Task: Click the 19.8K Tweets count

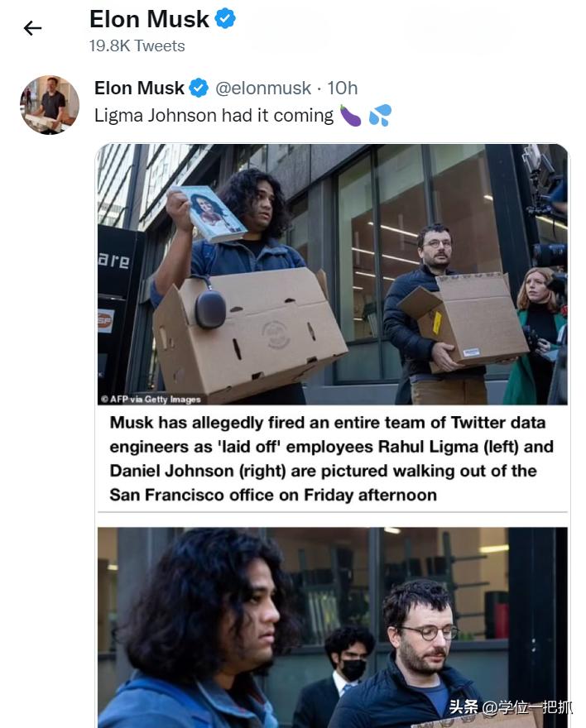Action: coord(137,46)
